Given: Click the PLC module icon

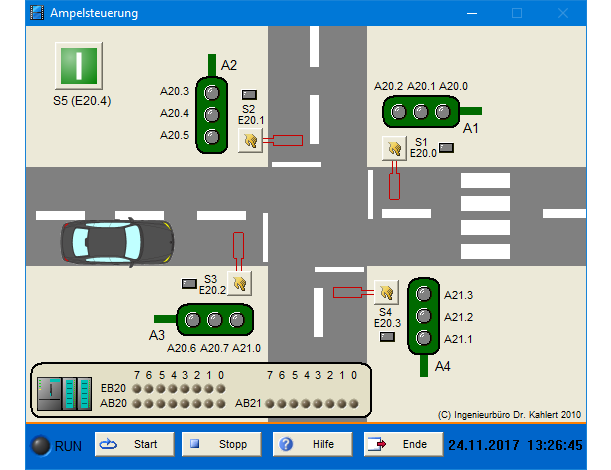Looking at the screenshot, I should coord(65,394).
